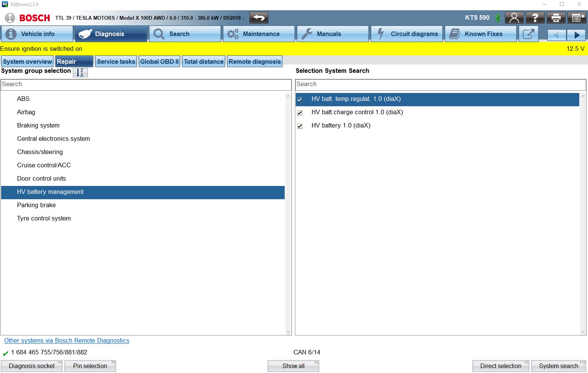Open Other systems via Bosch Remote Diagnostics
This screenshot has height=373, width=588.
click(x=67, y=341)
